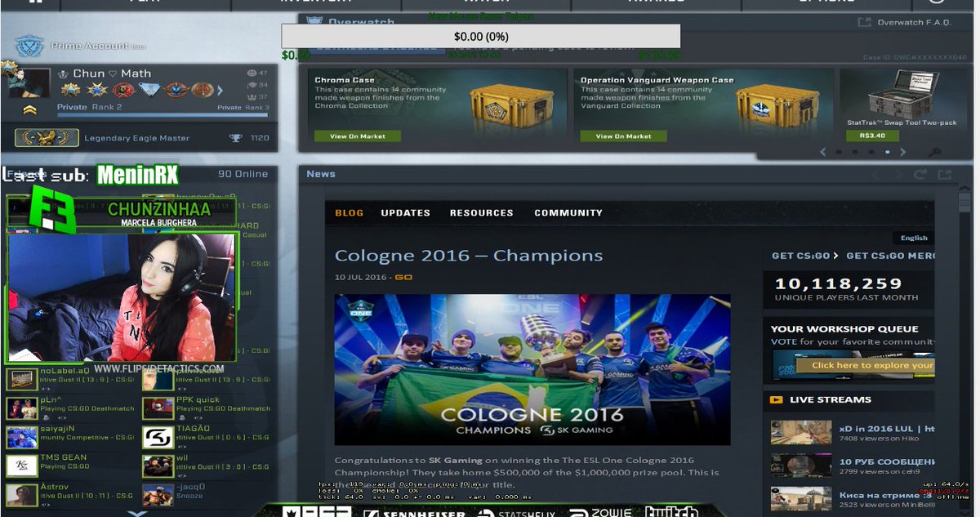Screen dimensions: 980x517
Task: Select first store carousel dot
Action: point(839,152)
